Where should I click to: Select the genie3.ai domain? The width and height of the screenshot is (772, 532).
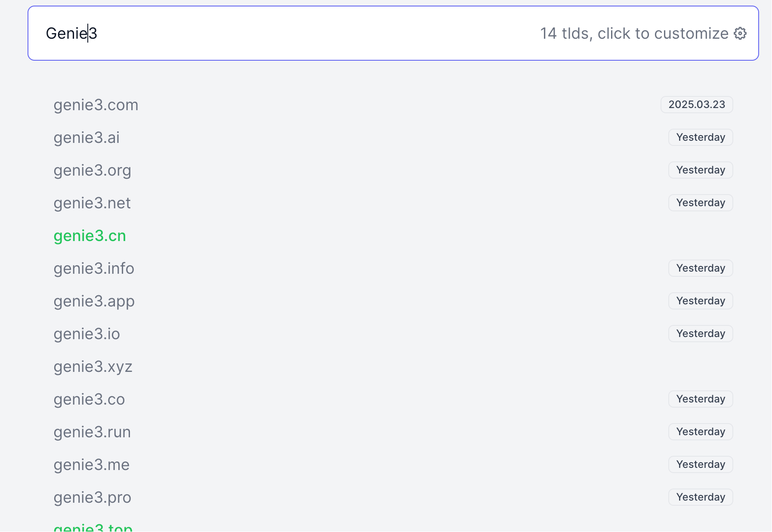86,138
